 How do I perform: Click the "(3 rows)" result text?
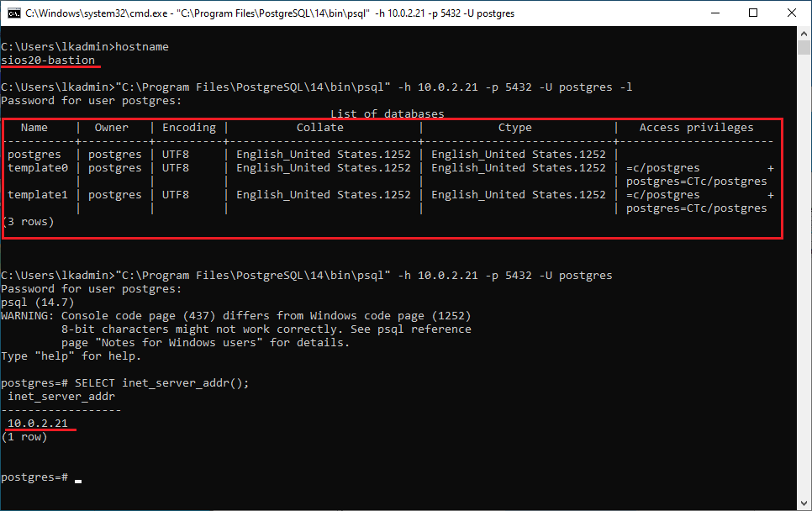pos(28,222)
